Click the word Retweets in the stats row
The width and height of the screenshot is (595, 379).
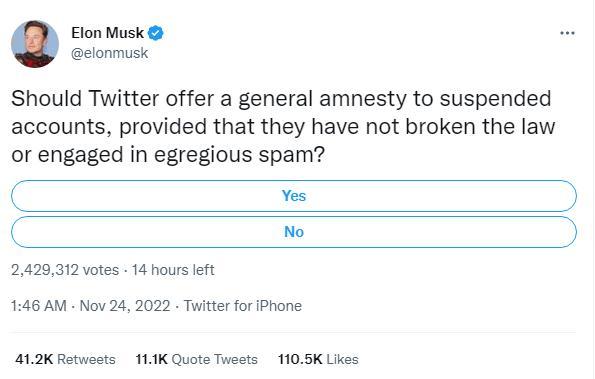(x=87, y=359)
